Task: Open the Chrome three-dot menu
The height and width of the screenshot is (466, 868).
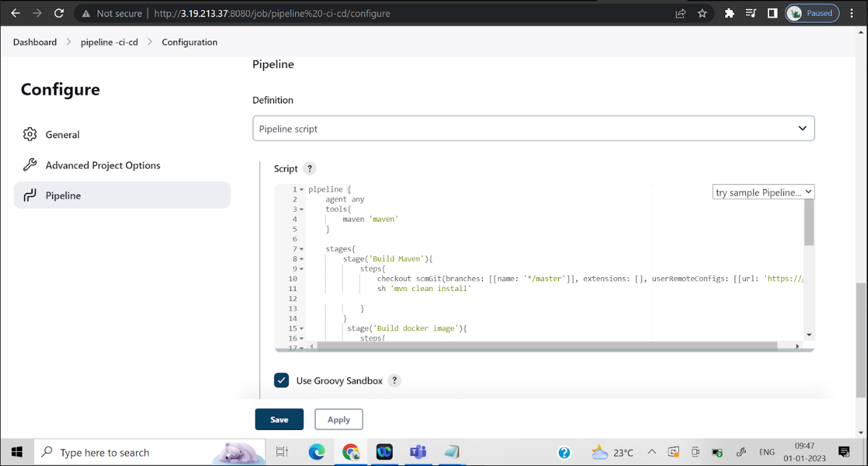Action: [851, 13]
